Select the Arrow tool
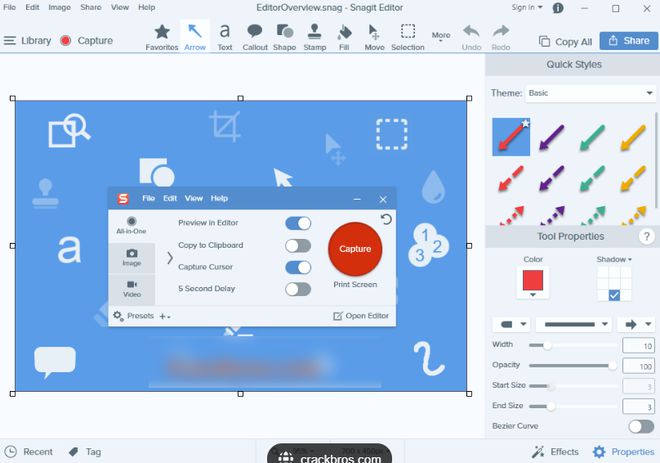Viewport: 660px width, 463px height. tap(195, 37)
